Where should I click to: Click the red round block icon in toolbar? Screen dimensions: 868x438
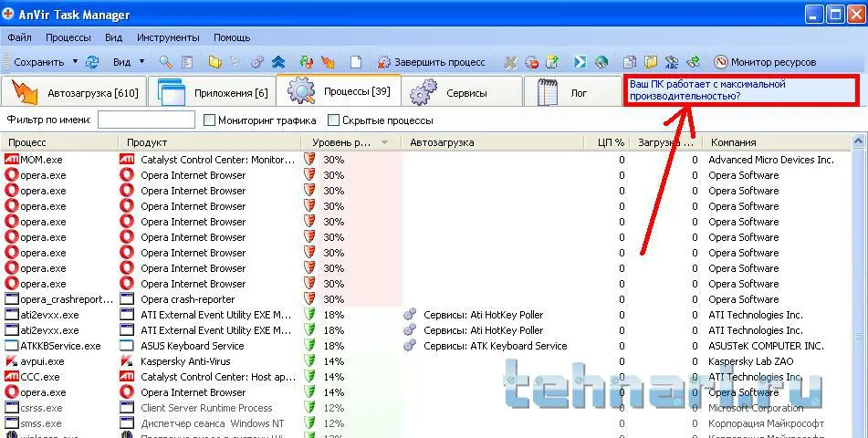(x=531, y=62)
